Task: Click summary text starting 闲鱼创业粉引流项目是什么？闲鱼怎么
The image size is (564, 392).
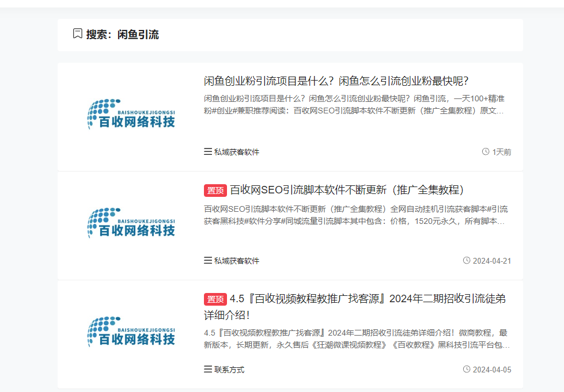Action: (354, 105)
